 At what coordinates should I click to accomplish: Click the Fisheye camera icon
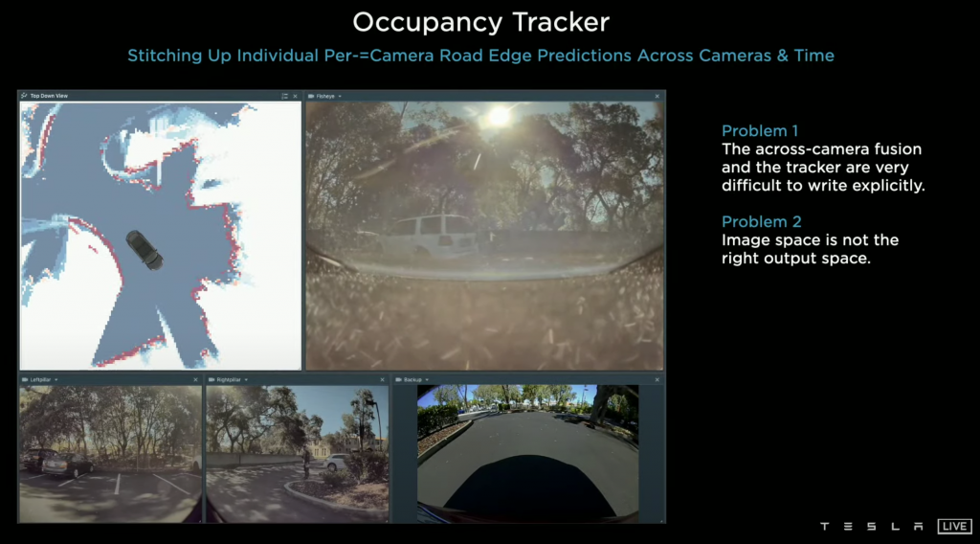(312, 97)
